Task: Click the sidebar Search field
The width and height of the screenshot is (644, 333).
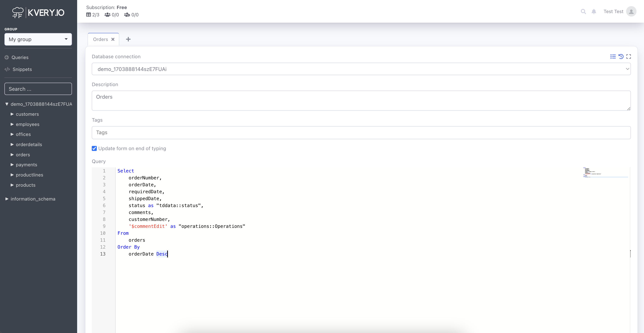Action: click(38, 89)
